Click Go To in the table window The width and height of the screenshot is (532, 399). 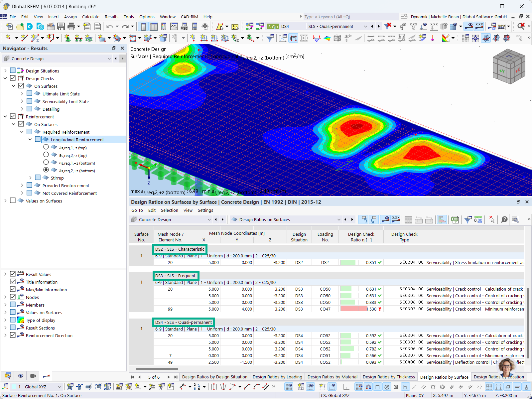pos(137,210)
